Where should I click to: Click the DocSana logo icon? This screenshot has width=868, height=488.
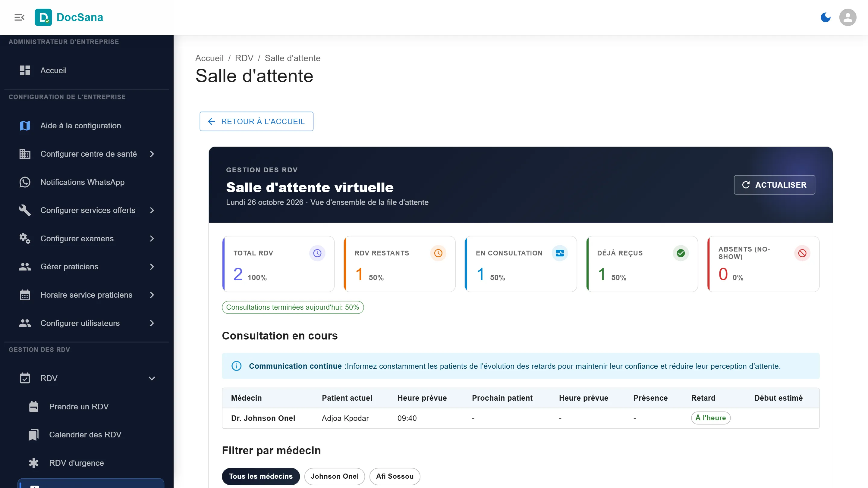(43, 17)
